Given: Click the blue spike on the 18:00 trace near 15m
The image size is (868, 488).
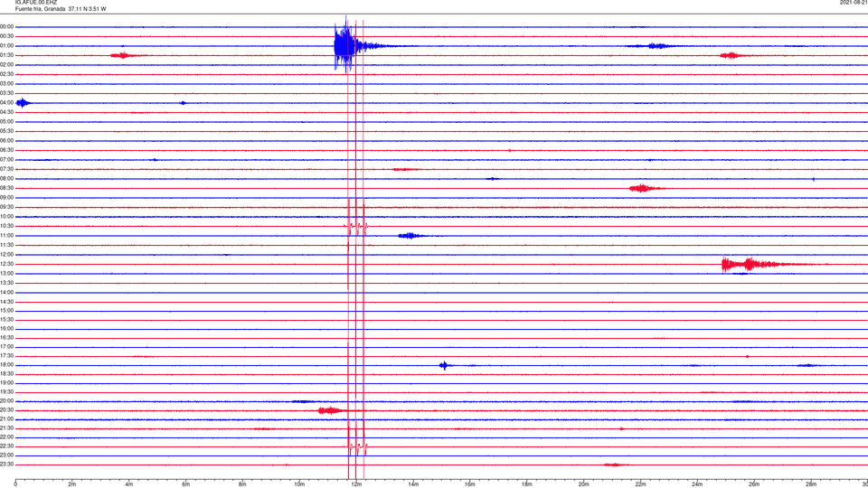Looking at the screenshot, I should click(x=445, y=365).
